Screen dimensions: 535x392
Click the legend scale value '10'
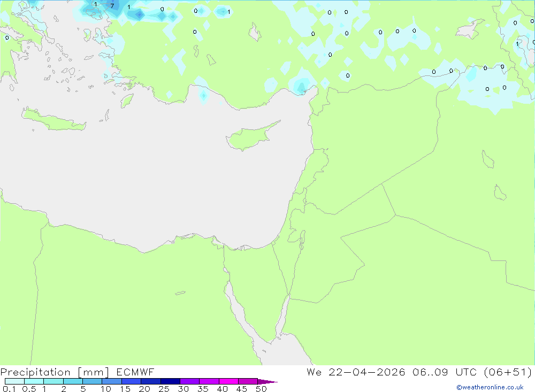(106, 389)
